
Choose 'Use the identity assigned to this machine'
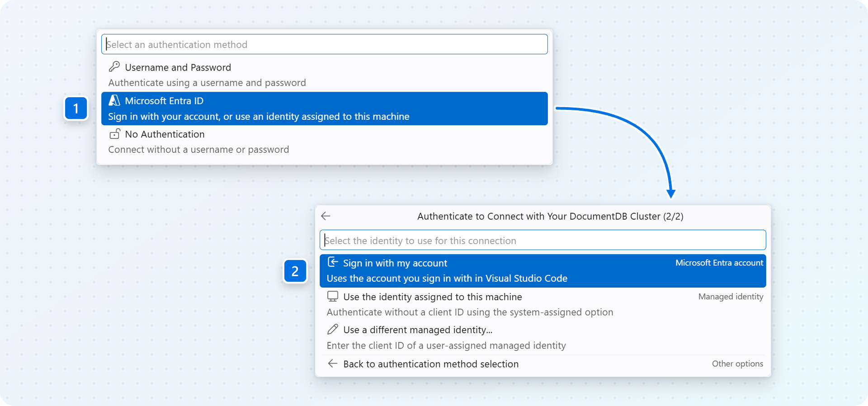[542, 304]
